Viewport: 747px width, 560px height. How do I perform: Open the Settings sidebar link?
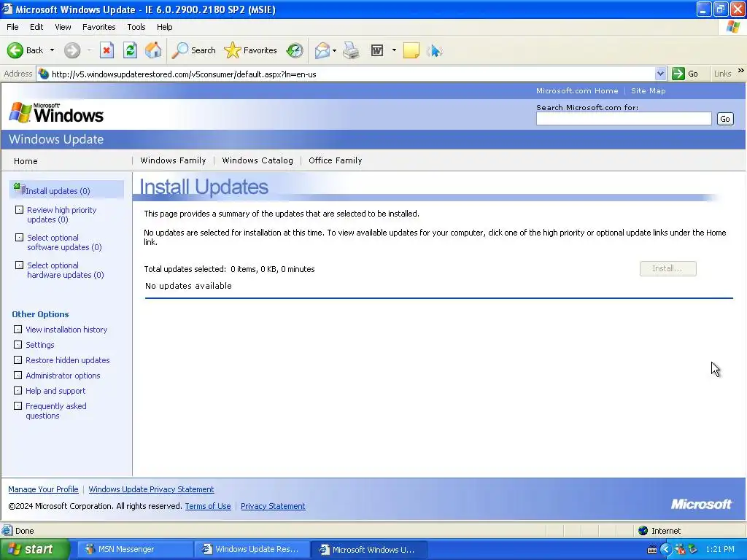[x=40, y=345]
